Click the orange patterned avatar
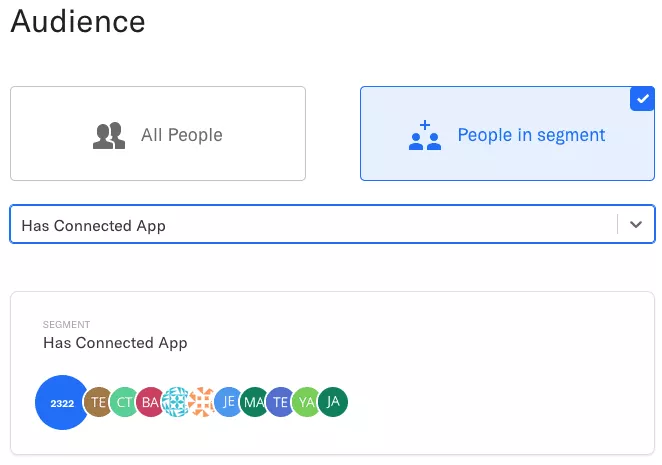Viewport: 662px width, 465px height. (x=202, y=402)
